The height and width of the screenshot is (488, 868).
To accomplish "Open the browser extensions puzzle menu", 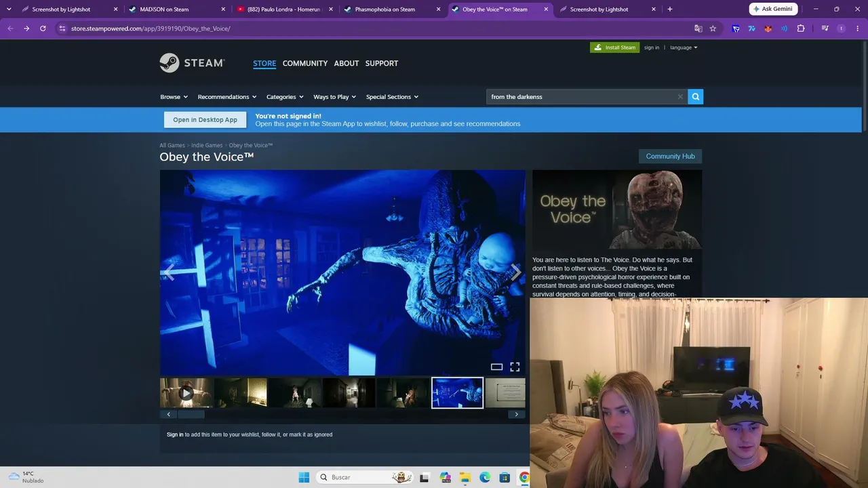I will click(x=801, y=28).
